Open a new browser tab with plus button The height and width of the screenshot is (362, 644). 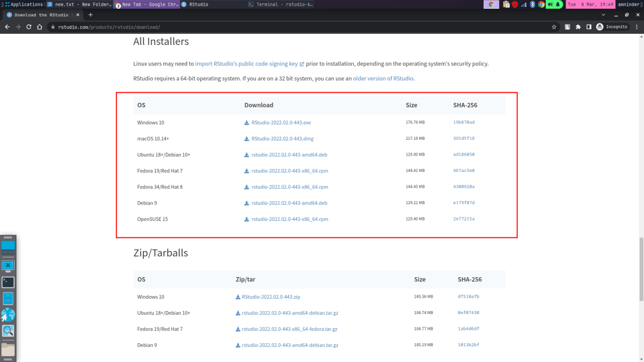[x=90, y=15]
